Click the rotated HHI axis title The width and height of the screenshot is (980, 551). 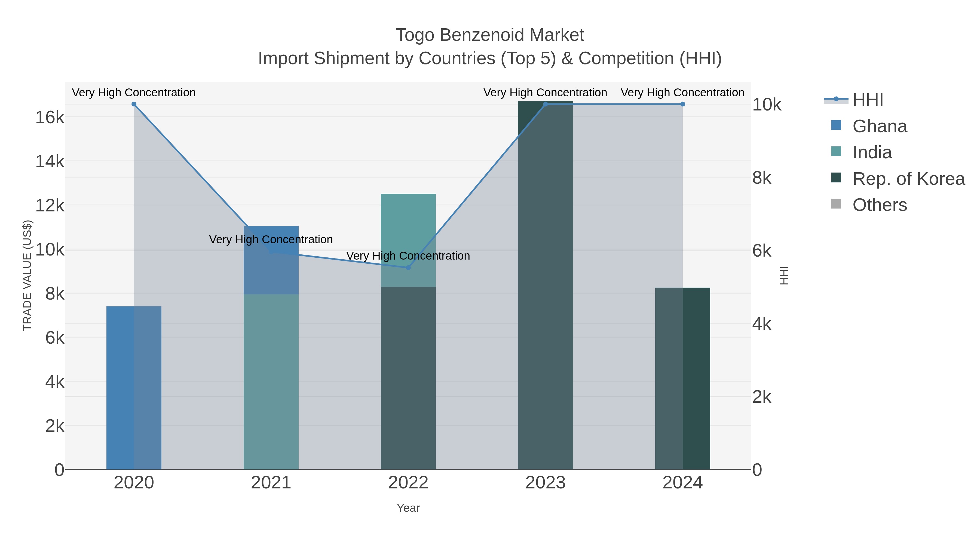[784, 275]
